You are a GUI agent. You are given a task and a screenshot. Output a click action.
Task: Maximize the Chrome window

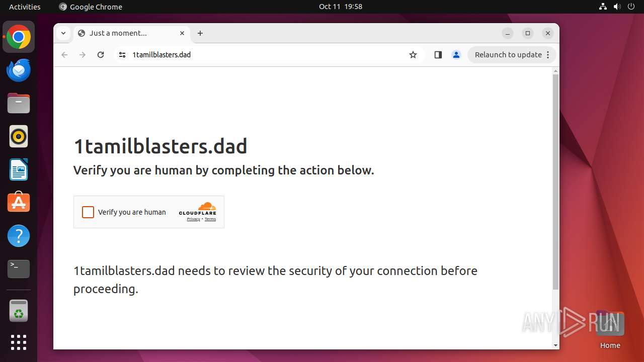click(528, 33)
